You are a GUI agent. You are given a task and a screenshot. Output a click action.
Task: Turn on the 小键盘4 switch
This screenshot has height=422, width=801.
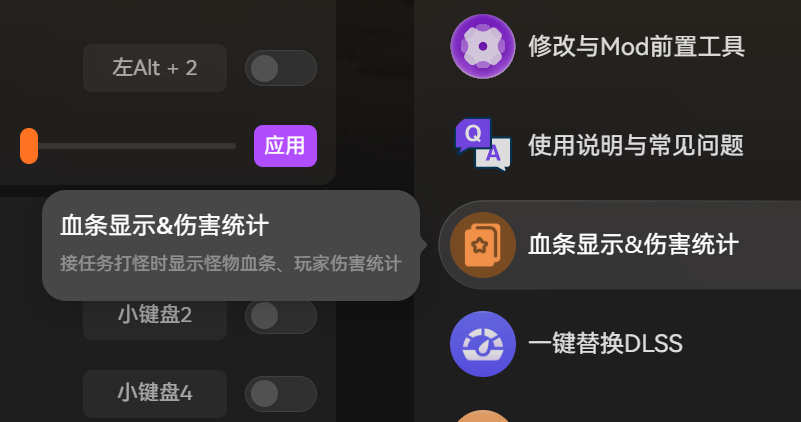281,394
